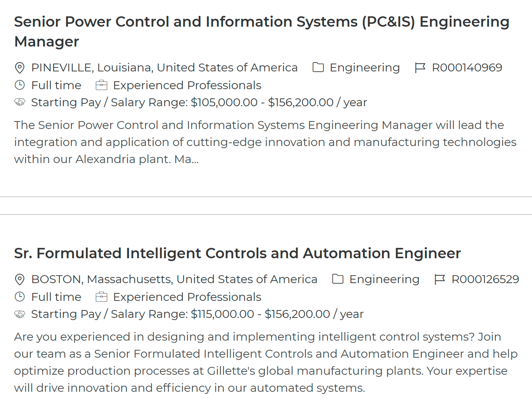Click clock icon in the BOSTON listing
Viewport: 532px width, 412px height.
[x=20, y=297]
